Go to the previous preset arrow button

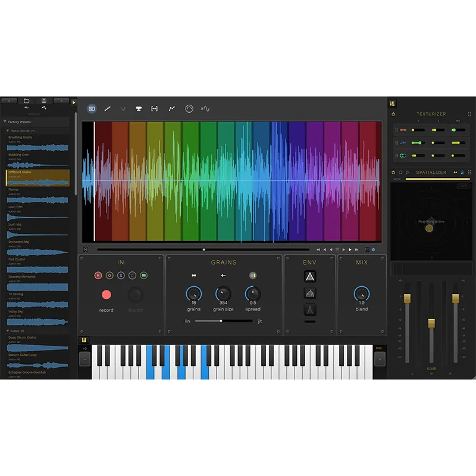point(9,101)
